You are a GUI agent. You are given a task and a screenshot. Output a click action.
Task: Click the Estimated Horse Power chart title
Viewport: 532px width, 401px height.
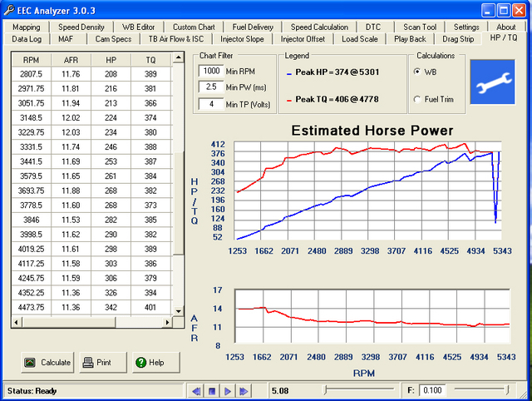pos(372,131)
